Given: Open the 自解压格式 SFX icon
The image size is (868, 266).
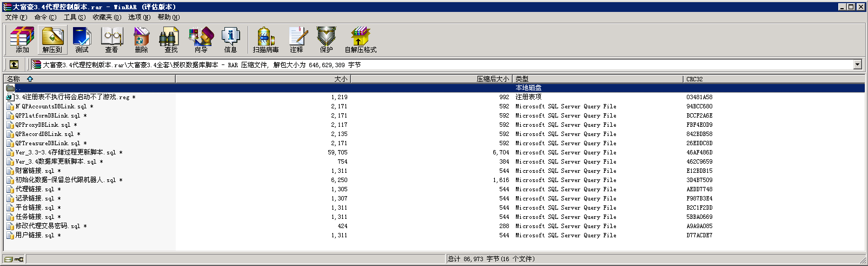Looking at the screenshot, I should tap(360, 40).
